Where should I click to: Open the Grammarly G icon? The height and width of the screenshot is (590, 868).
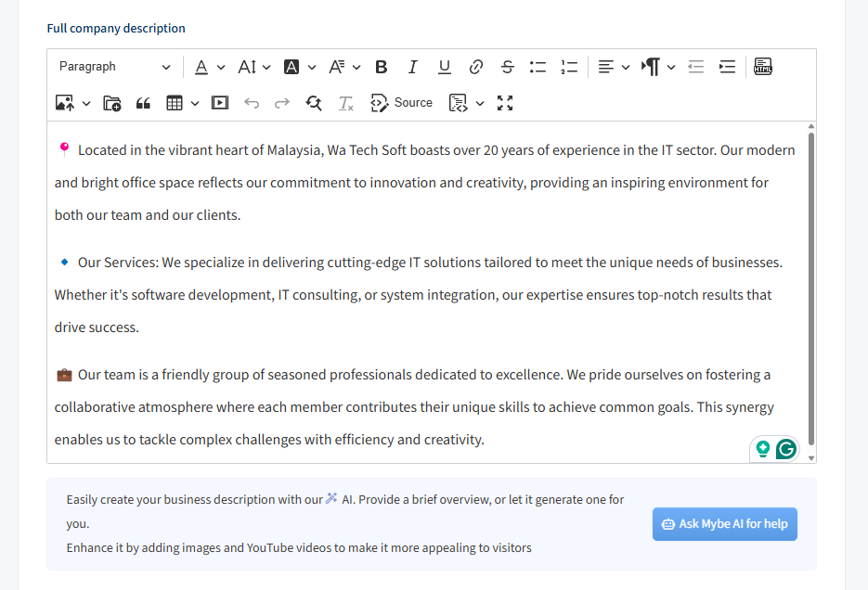[x=786, y=449]
